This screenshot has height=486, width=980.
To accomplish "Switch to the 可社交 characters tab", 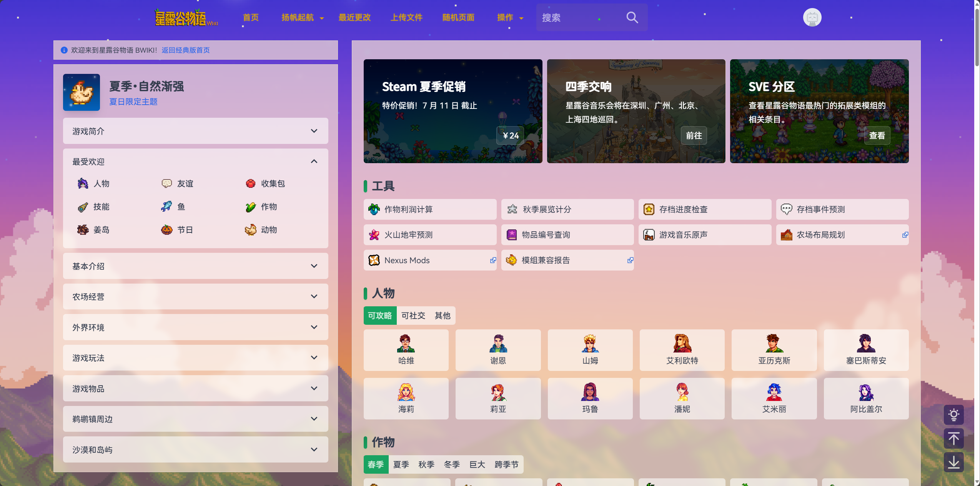I will tap(413, 316).
